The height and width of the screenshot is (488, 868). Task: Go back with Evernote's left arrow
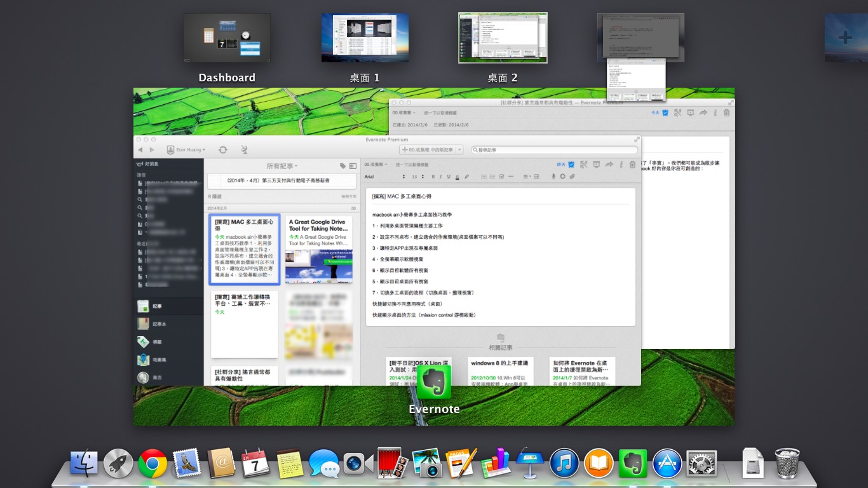pyautogui.click(x=140, y=150)
